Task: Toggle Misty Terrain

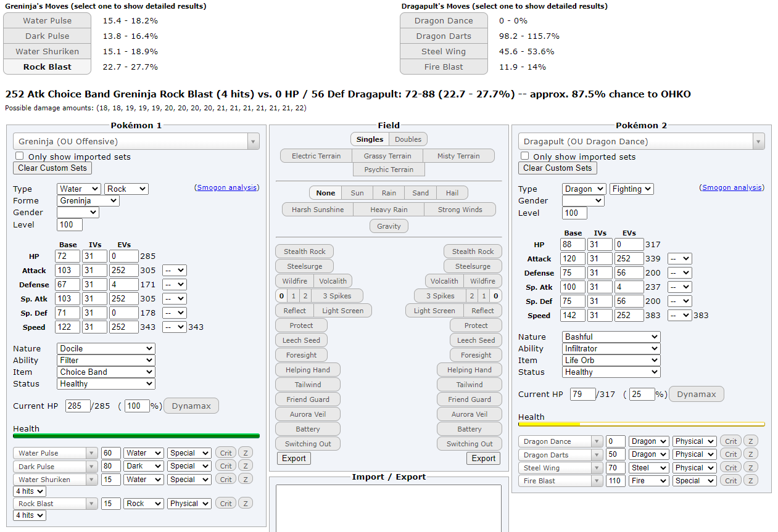Action: point(458,156)
